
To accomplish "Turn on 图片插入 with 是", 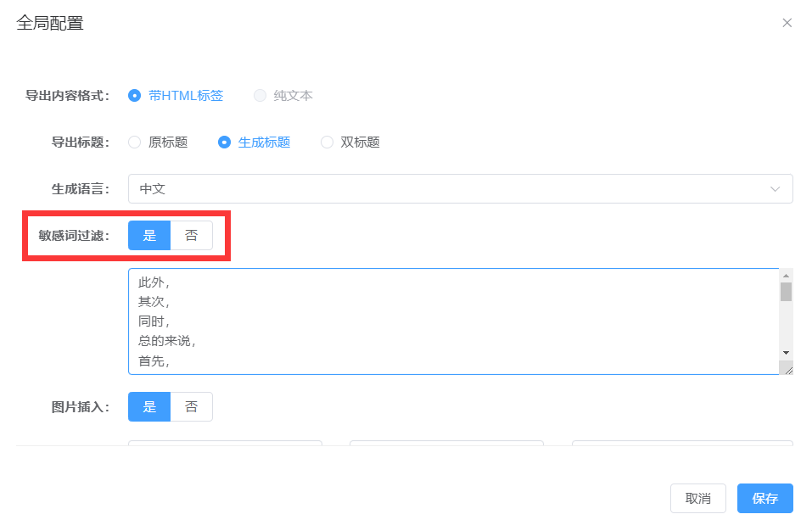I will pos(149,407).
